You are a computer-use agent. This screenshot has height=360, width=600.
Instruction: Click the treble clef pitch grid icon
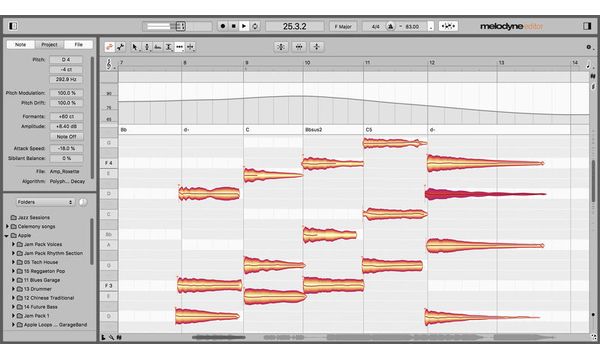[x=109, y=64]
